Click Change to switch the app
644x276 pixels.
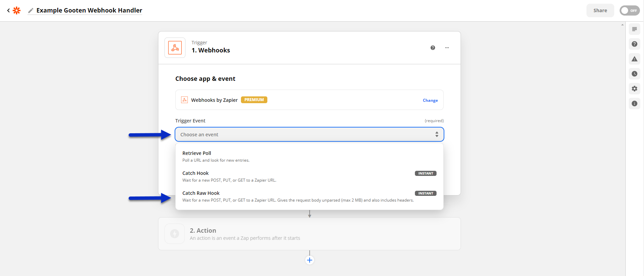click(430, 100)
